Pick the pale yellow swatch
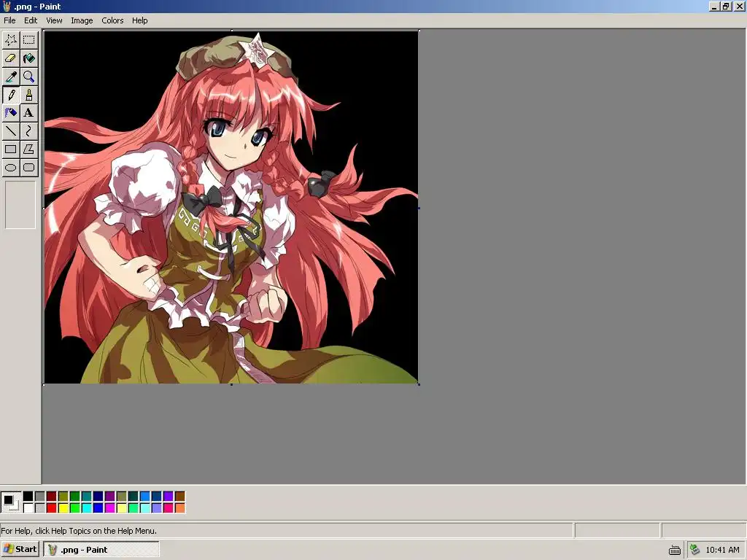 [122, 508]
